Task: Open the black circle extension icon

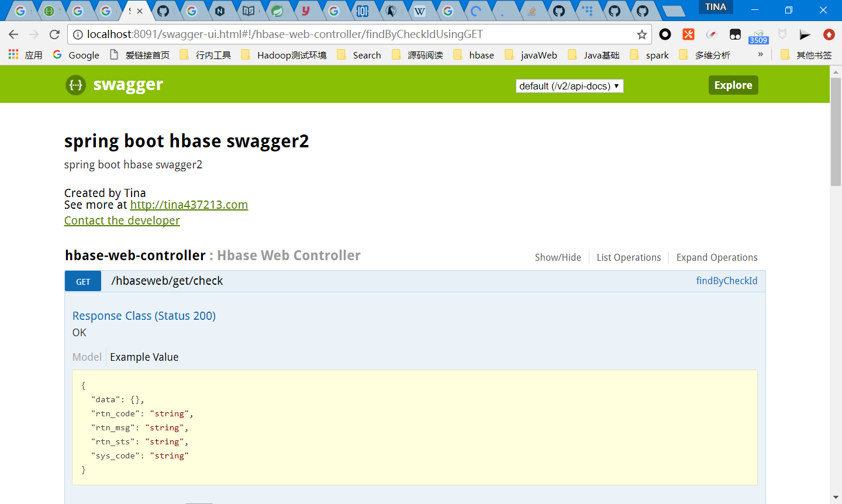Action: click(x=665, y=34)
